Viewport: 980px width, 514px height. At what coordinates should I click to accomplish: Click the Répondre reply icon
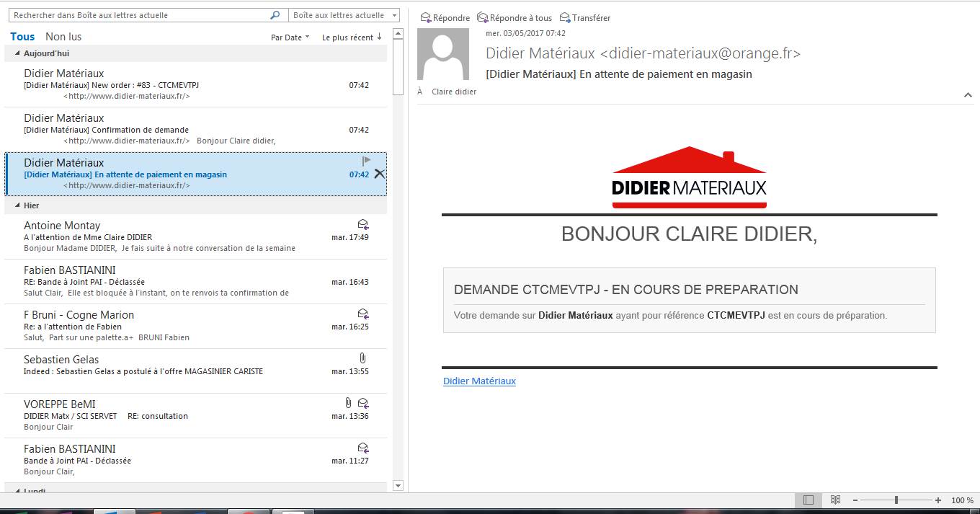426,17
